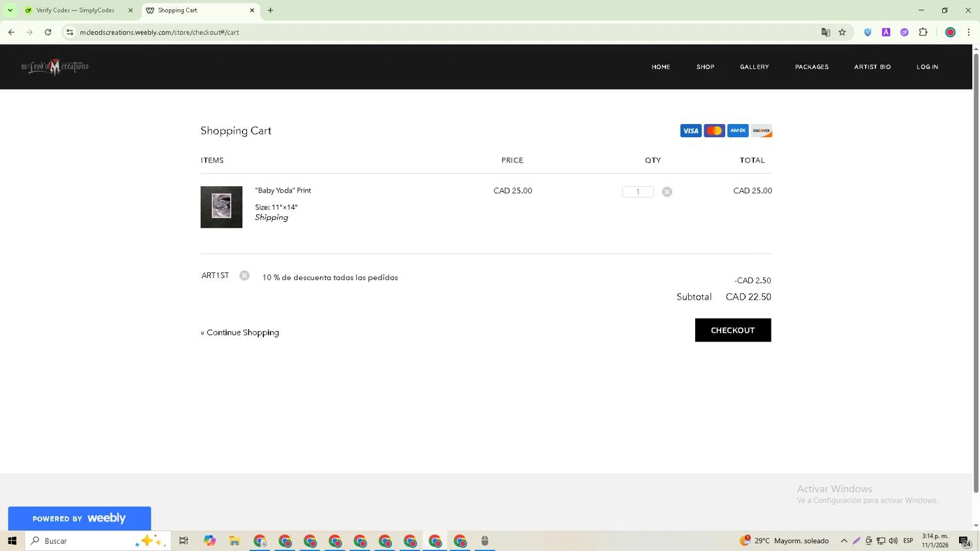The image size is (980, 551).
Task: Reload the current page
Action: click(48, 32)
